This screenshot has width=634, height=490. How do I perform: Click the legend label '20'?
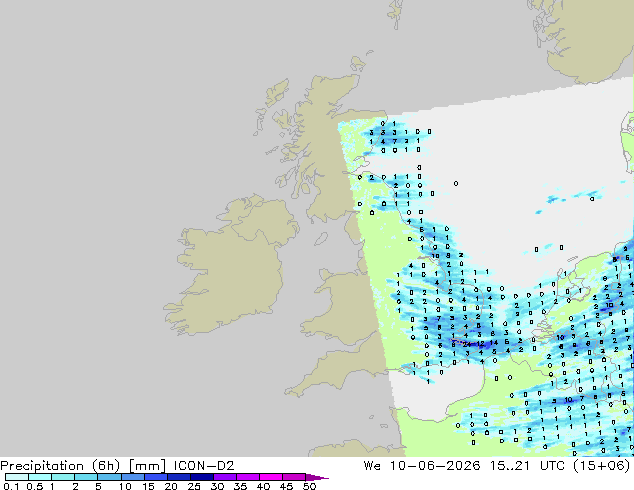coord(171,486)
